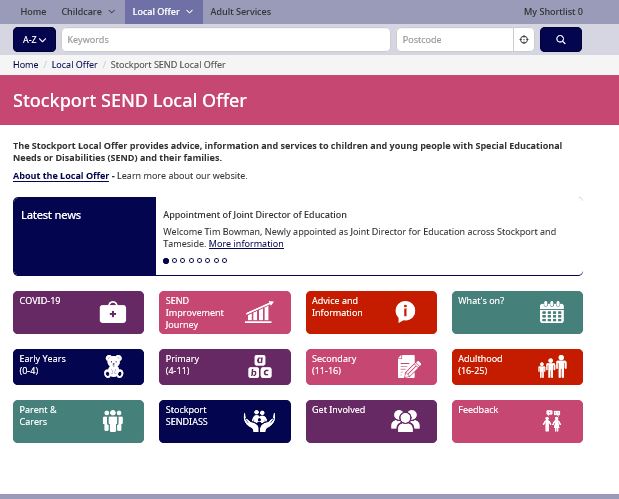Viewport: 619px width, 499px height.
Task: Open the A-Z dropdown
Action: tap(34, 39)
